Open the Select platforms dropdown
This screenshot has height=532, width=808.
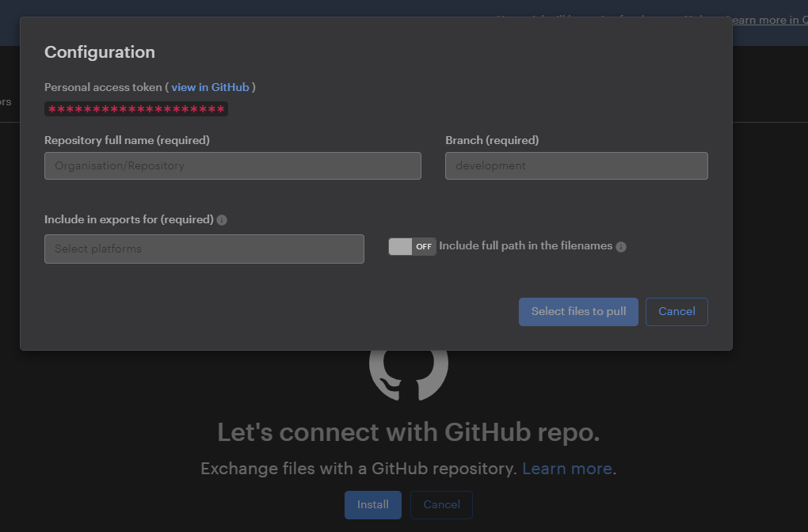coord(204,249)
